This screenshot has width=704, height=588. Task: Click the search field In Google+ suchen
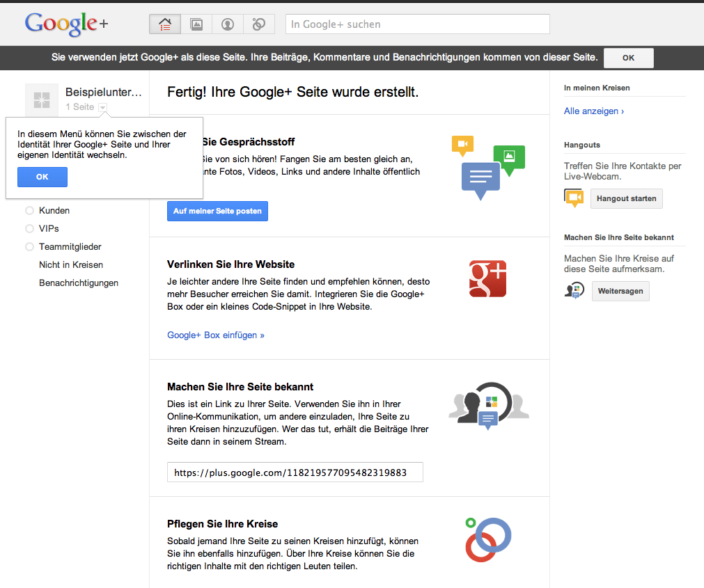(x=418, y=24)
